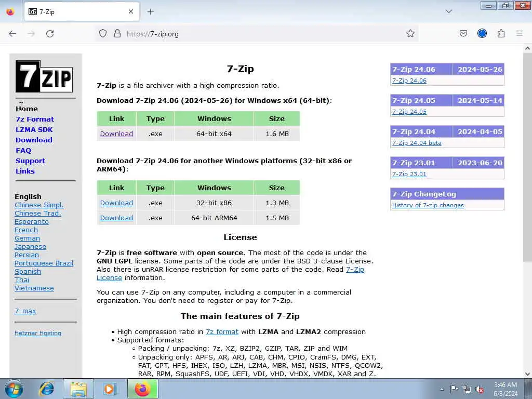Click the 7-Zip logo image
Image resolution: width=532 pixels, height=399 pixels.
point(44,76)
